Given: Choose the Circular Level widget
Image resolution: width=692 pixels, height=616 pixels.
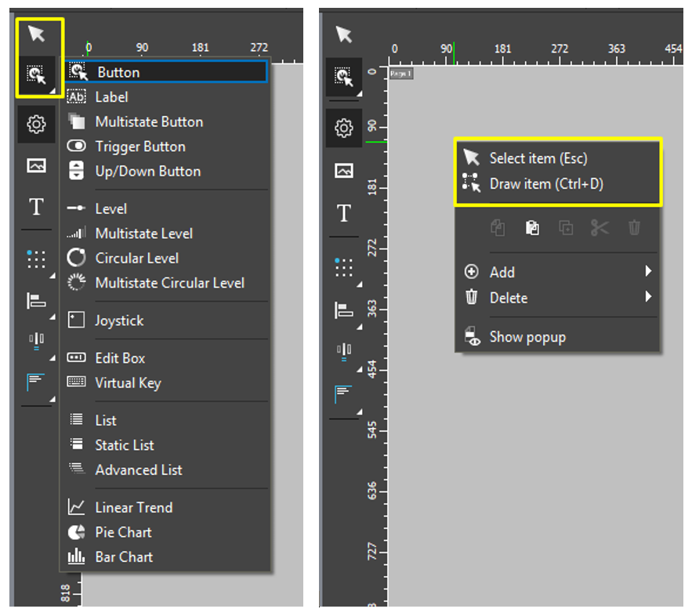Looking at the screenshot, I should pos(136,258).
